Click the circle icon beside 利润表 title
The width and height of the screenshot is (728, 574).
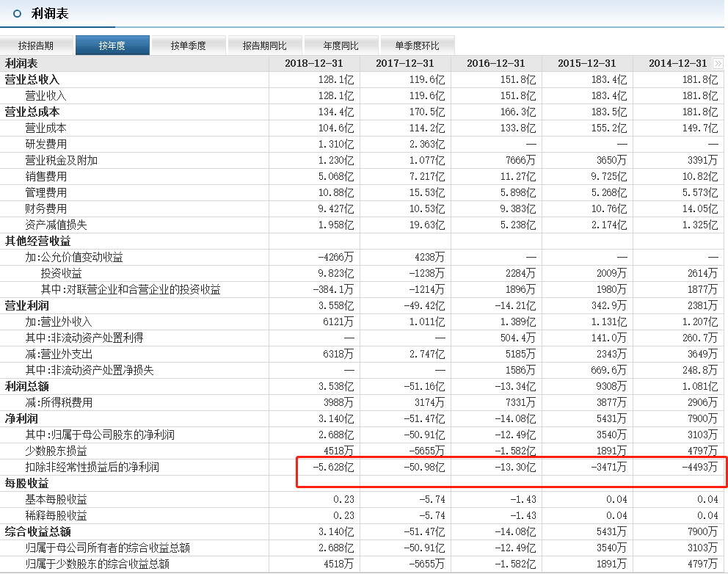pos(18,14)
